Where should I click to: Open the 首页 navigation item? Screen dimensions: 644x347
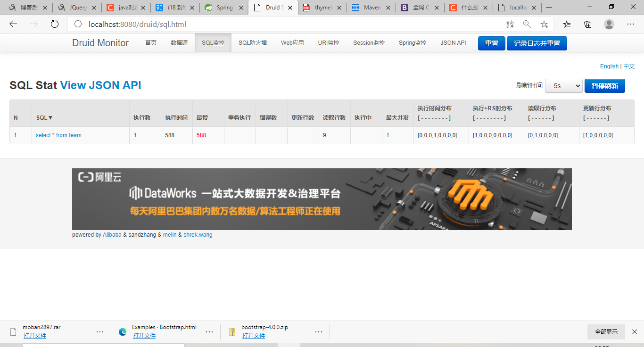pyautogui.click(x=151, y=43)
